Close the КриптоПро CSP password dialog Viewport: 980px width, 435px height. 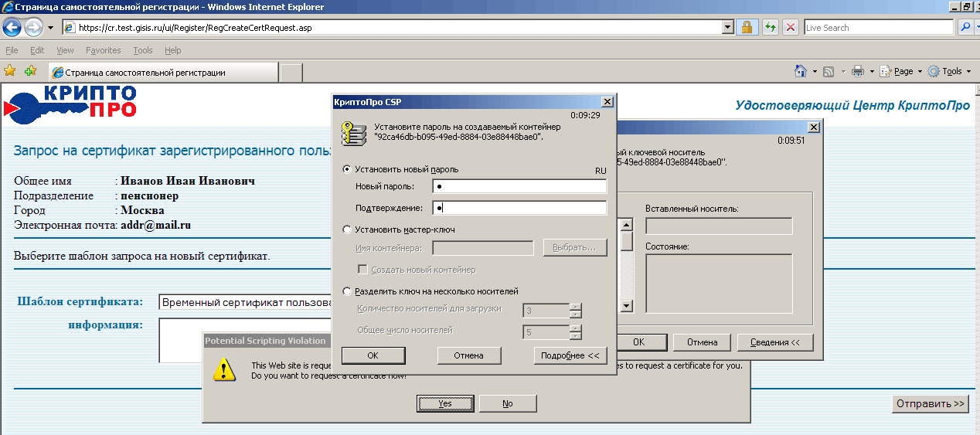[607, 102]
